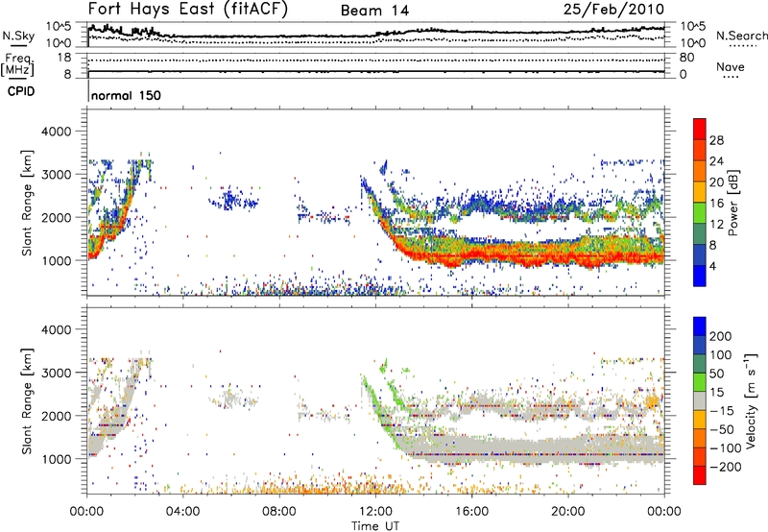Click the '2000' tick on velocity panel

coord(56,416)
